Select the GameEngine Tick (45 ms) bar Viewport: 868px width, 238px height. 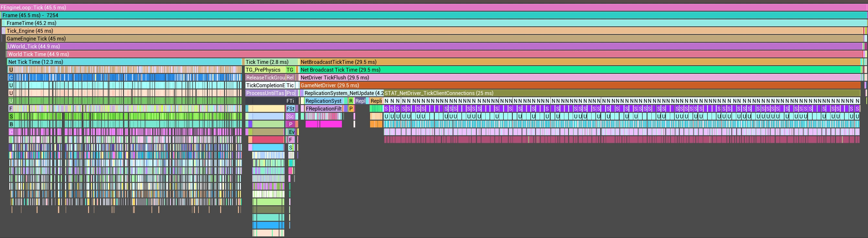click(433, 39)
